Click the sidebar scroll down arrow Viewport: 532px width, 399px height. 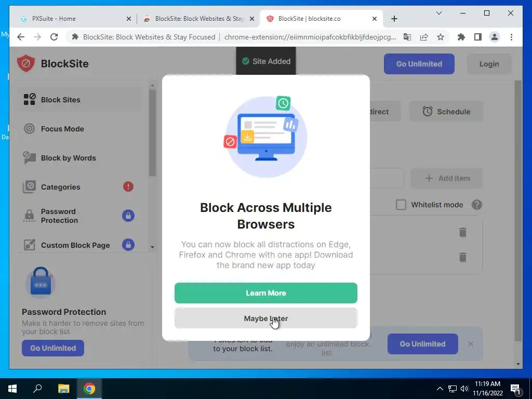[152, 247]
